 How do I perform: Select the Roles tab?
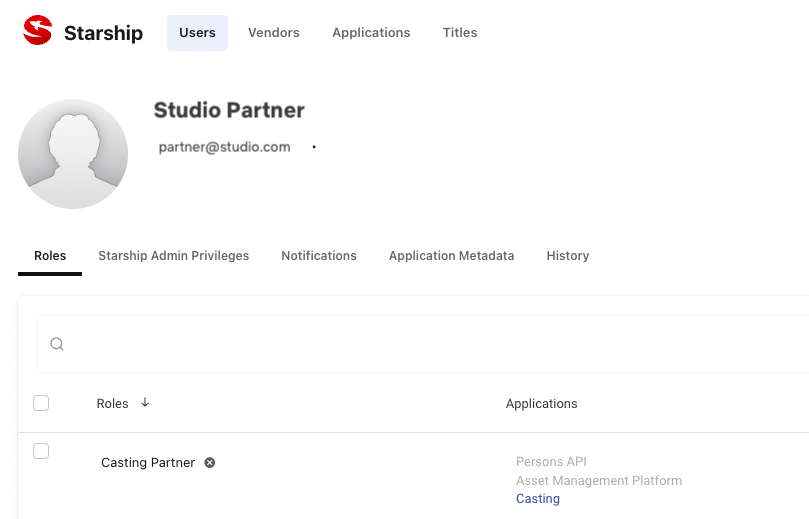point(50,256)
